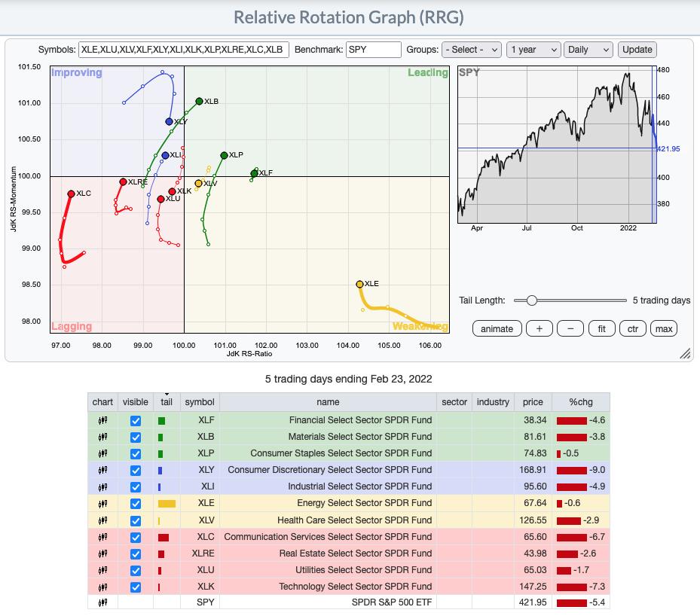700x616 pixels.
Task: Click the max button
Action: [x=664, y=329]
